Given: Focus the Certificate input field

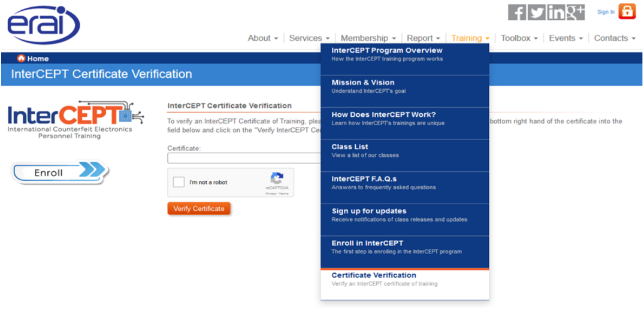Looking at the screenshot, I should pos(244,159).
